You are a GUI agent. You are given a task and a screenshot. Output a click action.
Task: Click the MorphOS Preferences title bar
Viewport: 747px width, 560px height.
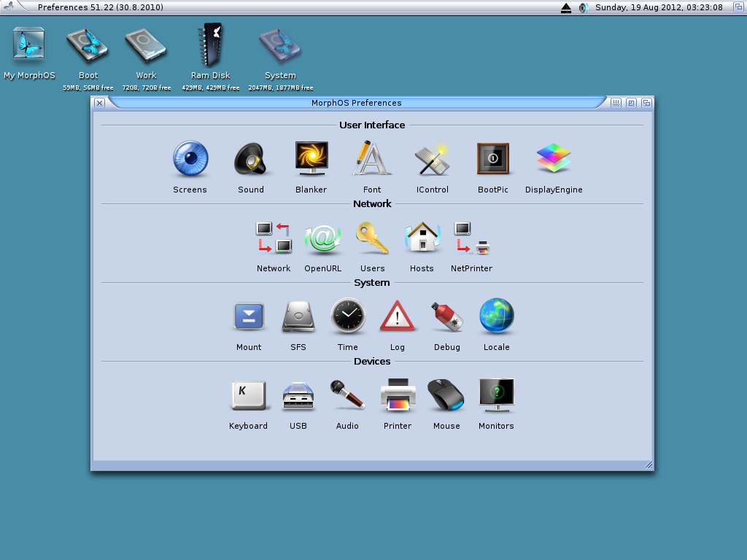pos(356,103)
